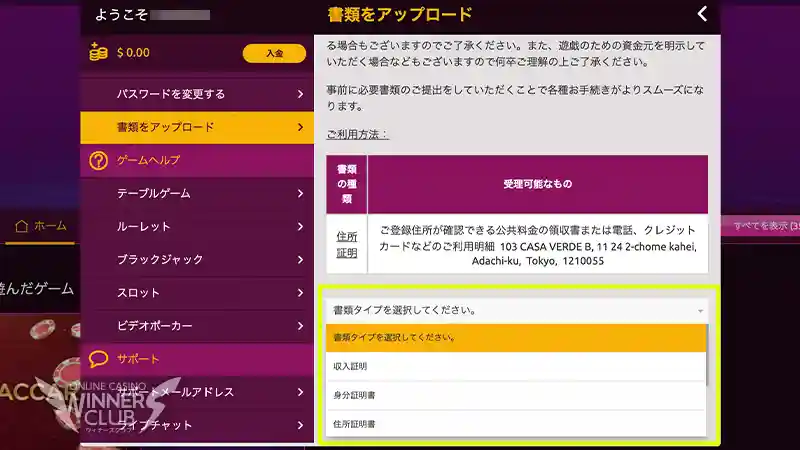This screenshot has height=450, width=800.
Task: Open the 書類タイプを選択してください dropdown field
Action: pos(517,310)
